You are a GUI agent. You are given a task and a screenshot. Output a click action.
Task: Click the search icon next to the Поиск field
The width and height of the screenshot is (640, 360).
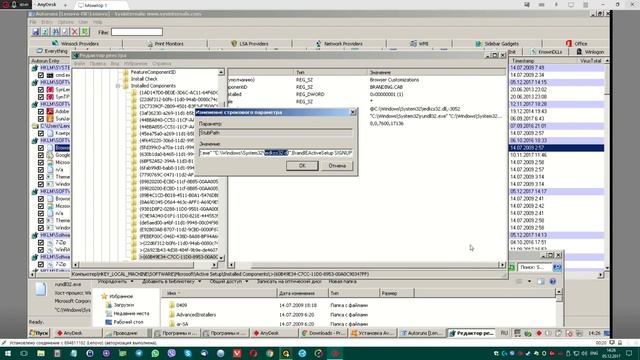[x=557, y=267]
